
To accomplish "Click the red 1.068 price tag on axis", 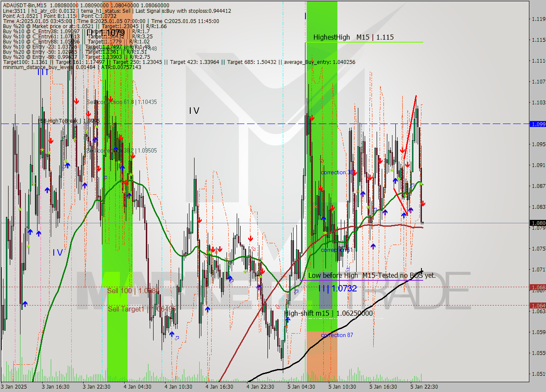I will click(537, 287).
